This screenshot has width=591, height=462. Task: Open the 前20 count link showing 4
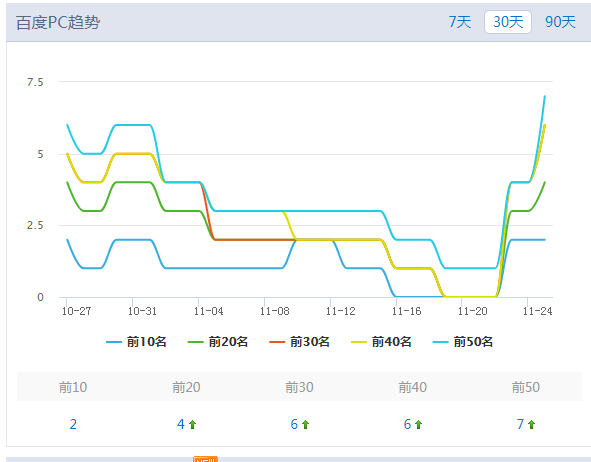[181, 424]
